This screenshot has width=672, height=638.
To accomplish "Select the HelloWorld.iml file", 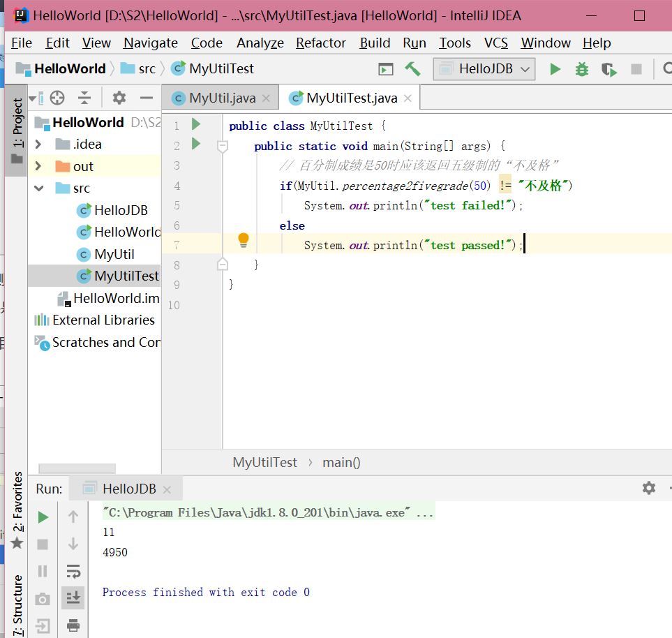I will [x=108, y=298].
